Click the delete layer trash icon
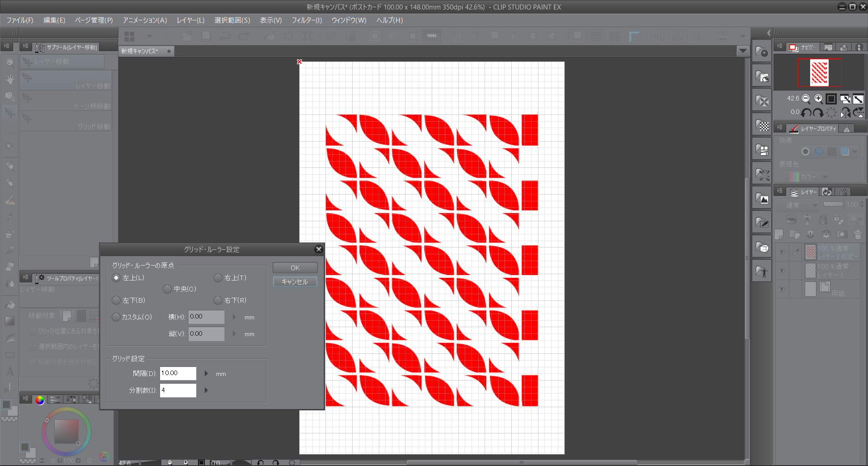 point(858,234)
